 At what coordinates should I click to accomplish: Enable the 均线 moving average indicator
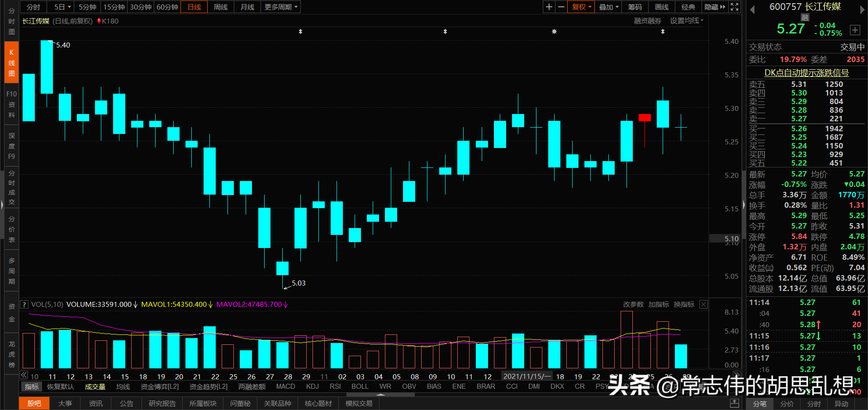tap(123, 386)
